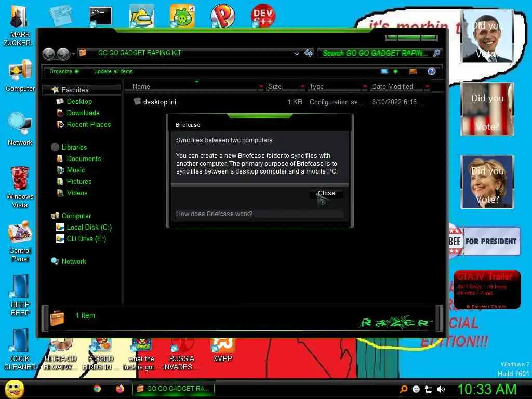Image resolution: width=532 pixels, height=399 pixels.
Task: Open help with the blue question mark
Action: [432, 71]
